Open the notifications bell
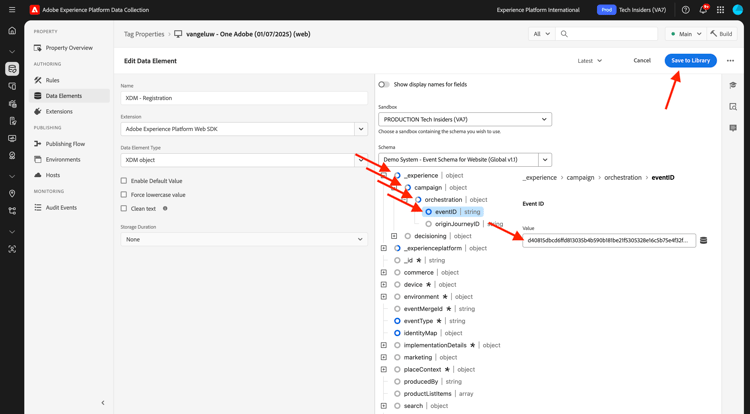 tap(703, 10)
